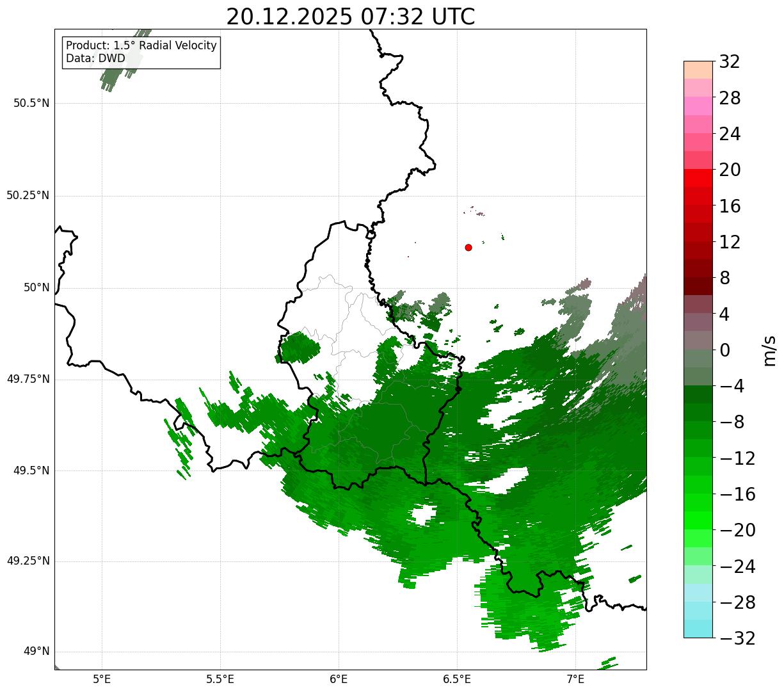The width and height of the screenshot is (784, 692).
Task: Click the 5°E longitude label
Action: click(102, 679)
